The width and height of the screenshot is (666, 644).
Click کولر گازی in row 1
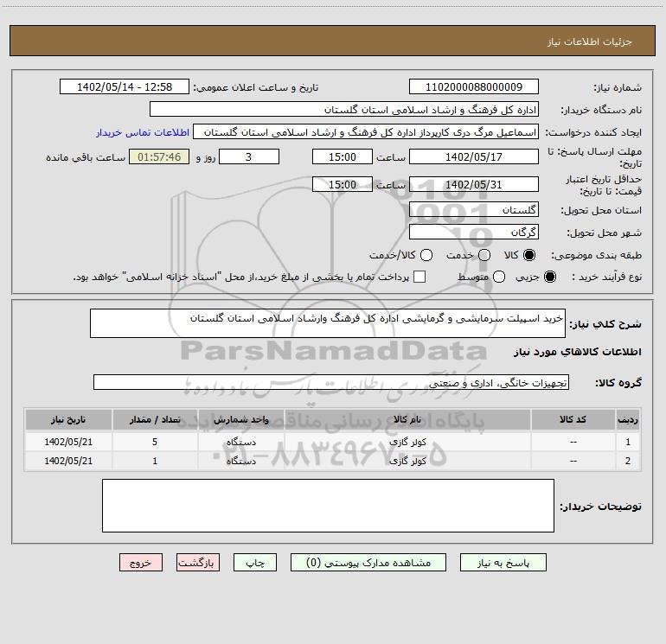(407, 442)
